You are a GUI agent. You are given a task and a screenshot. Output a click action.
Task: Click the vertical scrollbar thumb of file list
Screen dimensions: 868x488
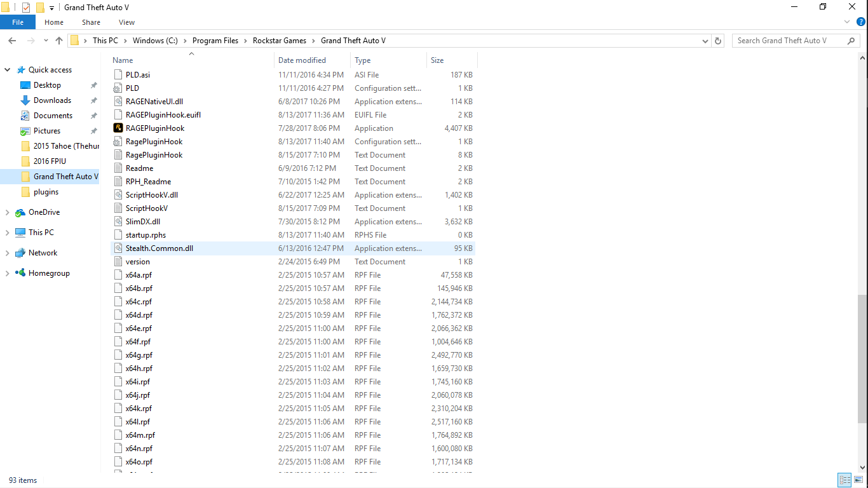coord(862,359)
